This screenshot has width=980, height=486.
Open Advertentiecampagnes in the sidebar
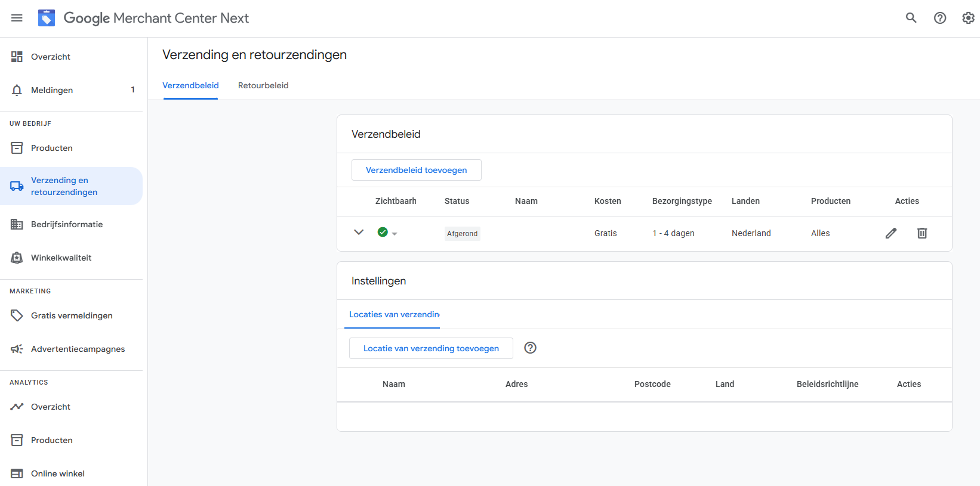click(78, 349)
